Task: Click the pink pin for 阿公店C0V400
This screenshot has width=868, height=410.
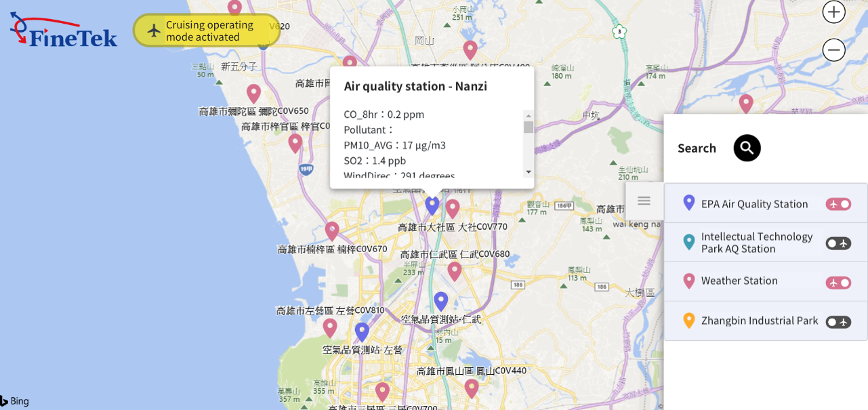Action: pyautogui.click(x=470, y=50)
